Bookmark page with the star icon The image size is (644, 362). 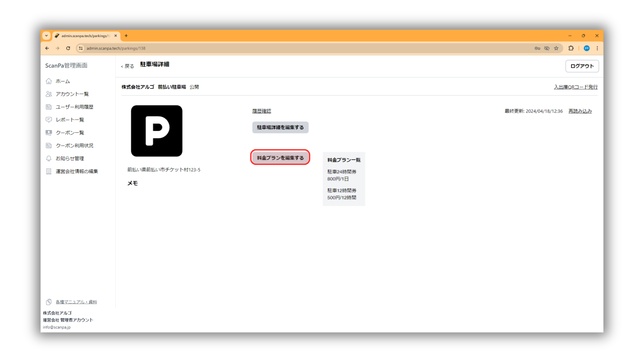pyautogui.click(x=556, y=48)
